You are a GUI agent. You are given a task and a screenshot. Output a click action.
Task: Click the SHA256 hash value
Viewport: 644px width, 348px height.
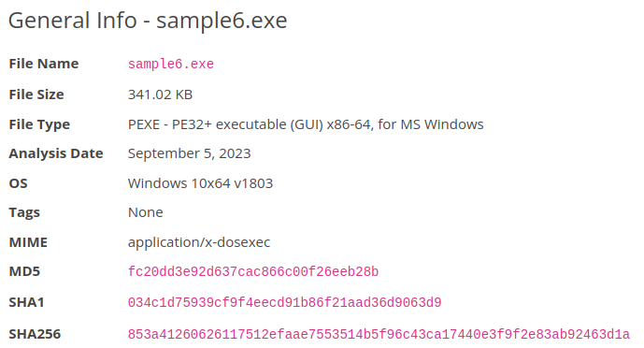379,334
